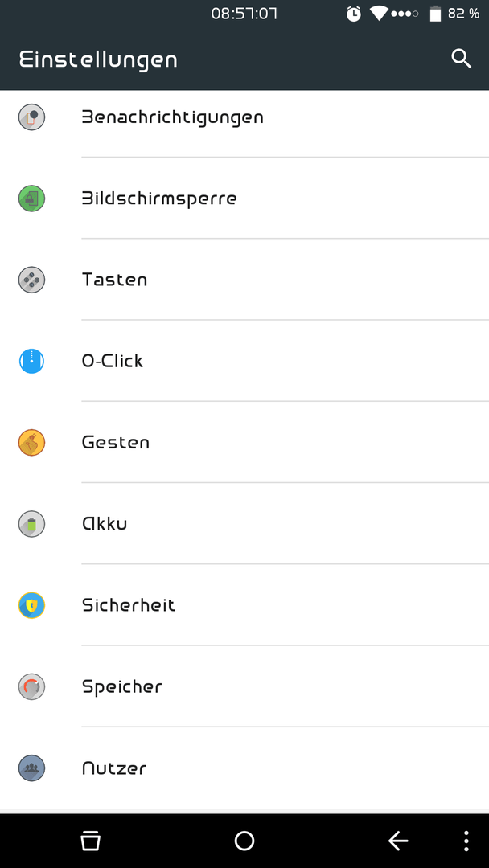Tap the Akku battery icon

(31, 524)
